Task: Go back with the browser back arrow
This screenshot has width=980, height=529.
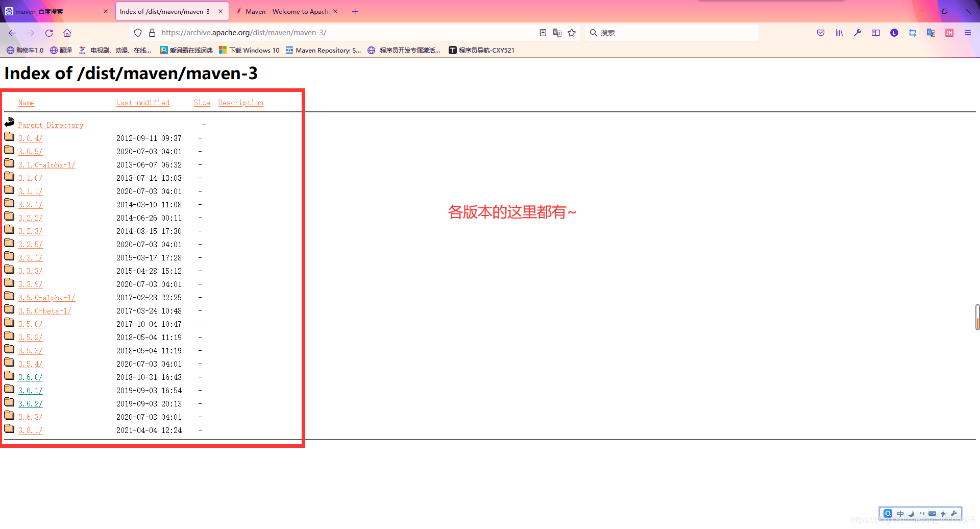Action: 12,33
